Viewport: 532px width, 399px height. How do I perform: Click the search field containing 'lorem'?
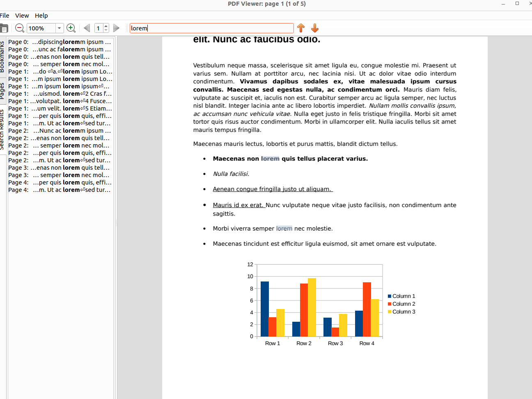(211, 28)
